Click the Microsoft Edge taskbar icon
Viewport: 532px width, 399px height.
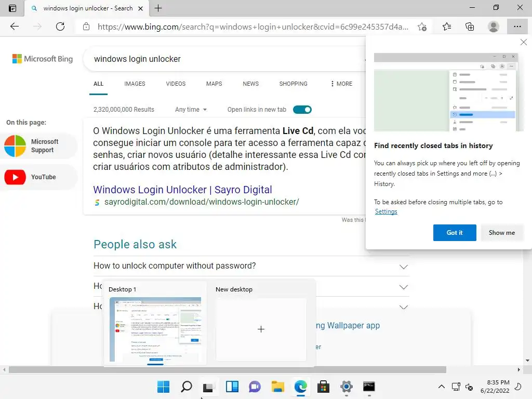point(301,387)
